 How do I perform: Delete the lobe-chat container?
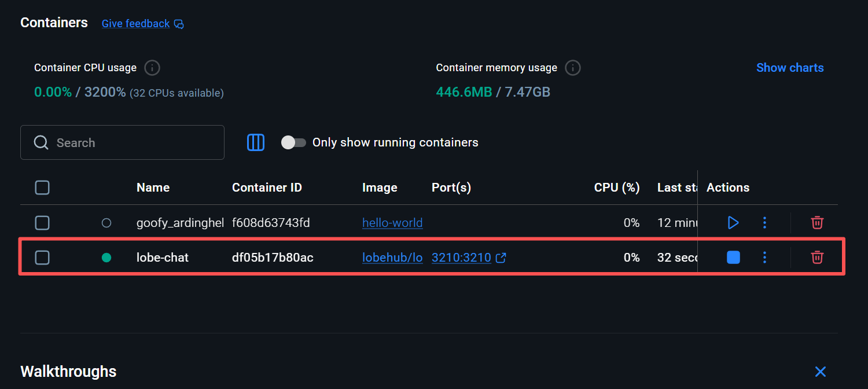point(817,258)
